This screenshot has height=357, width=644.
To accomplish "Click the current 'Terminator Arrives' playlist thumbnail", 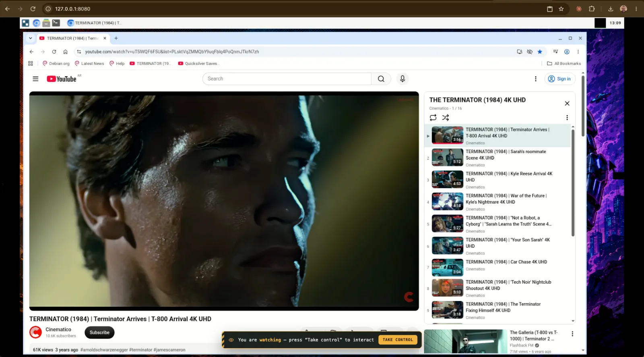I will pyautogui.click(x=448, y=135).
